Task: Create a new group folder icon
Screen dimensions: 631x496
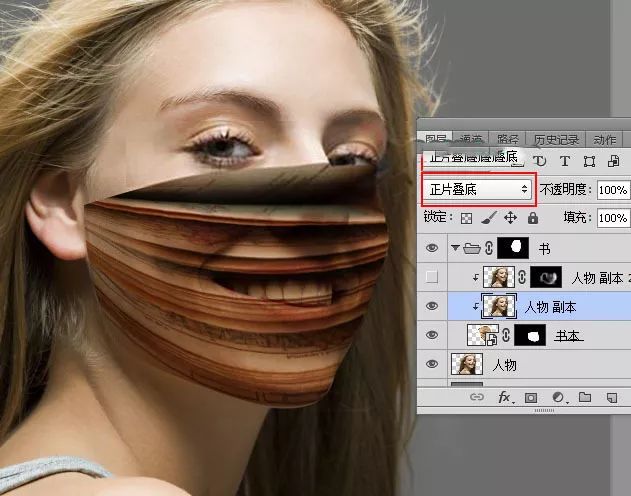Action: pos(585,397)
